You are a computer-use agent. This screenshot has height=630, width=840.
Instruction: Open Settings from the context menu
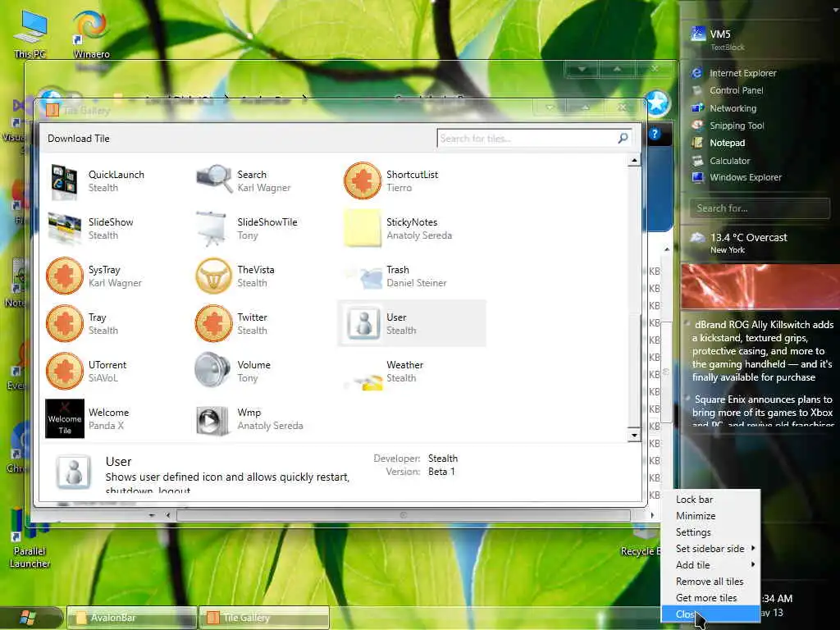click(710, 532)
